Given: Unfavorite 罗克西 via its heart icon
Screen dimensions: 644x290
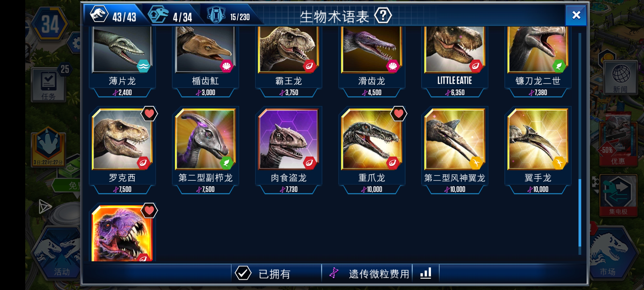Looking at the screenshot, I should tap(149, 114).
